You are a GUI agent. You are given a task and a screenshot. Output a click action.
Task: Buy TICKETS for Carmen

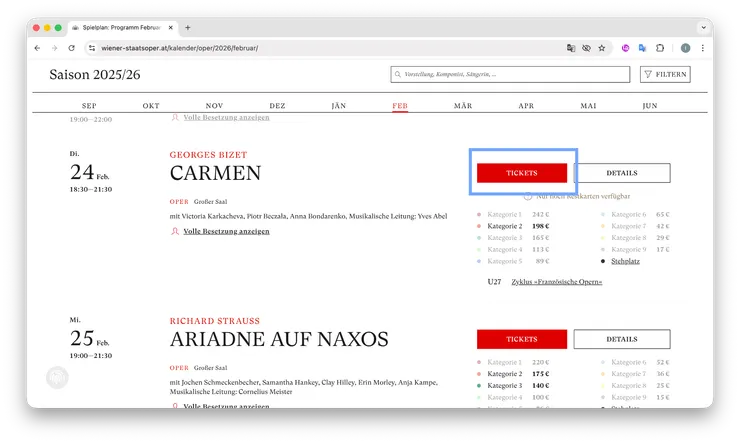pyautogui.click(x=522, y=173)
